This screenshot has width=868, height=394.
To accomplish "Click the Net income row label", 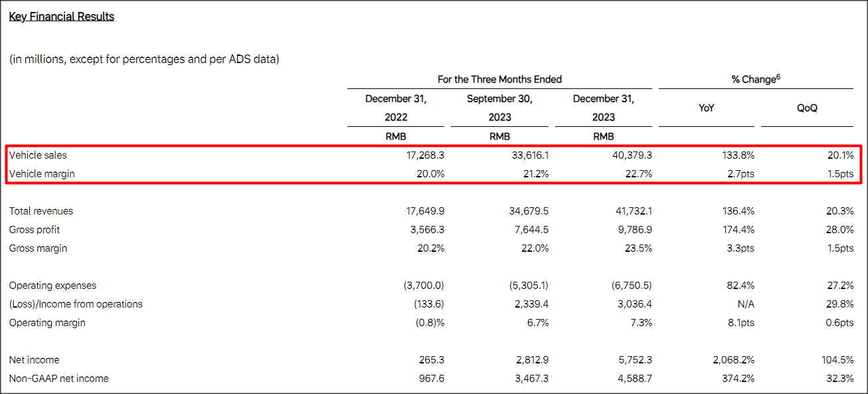I will click(x=34, y=359).
